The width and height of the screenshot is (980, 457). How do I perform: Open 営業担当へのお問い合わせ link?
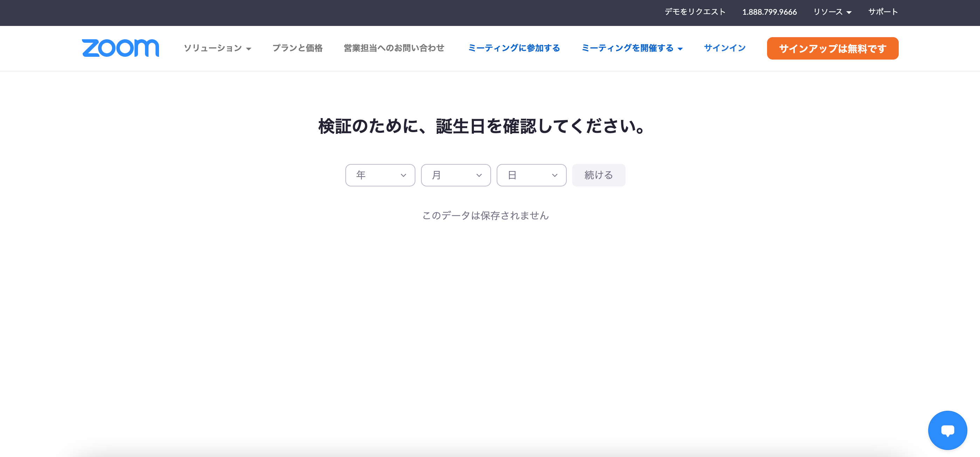coord(394,48)
